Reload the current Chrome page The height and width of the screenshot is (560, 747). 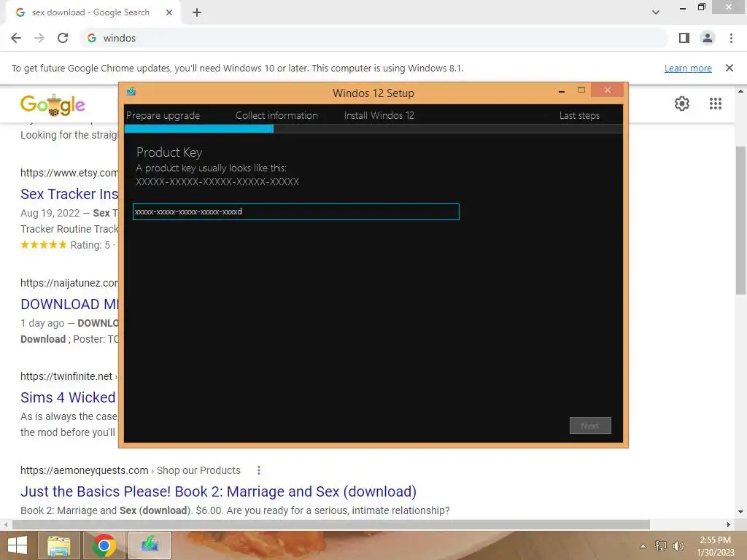coord(63,38)
